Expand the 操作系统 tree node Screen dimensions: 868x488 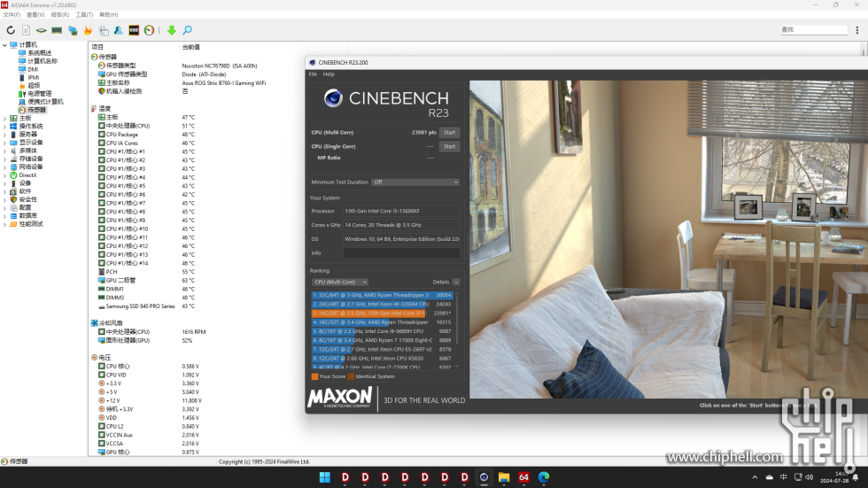pyautogui.click(x=5, y=126)
